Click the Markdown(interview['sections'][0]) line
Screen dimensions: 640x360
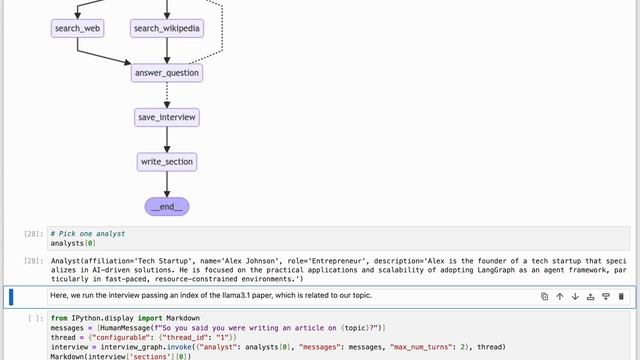pyautogui.click(x=121, y=356)
